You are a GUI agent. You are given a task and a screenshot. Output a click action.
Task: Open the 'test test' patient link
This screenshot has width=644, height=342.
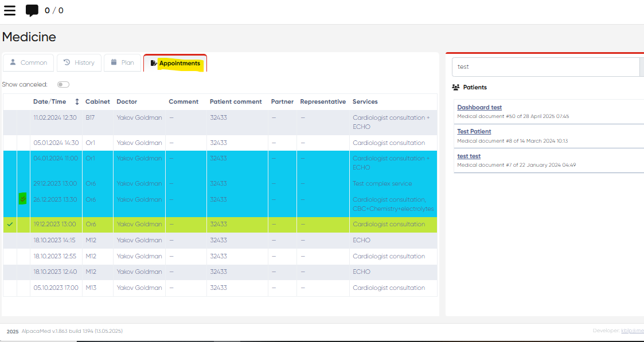[469, 156]
